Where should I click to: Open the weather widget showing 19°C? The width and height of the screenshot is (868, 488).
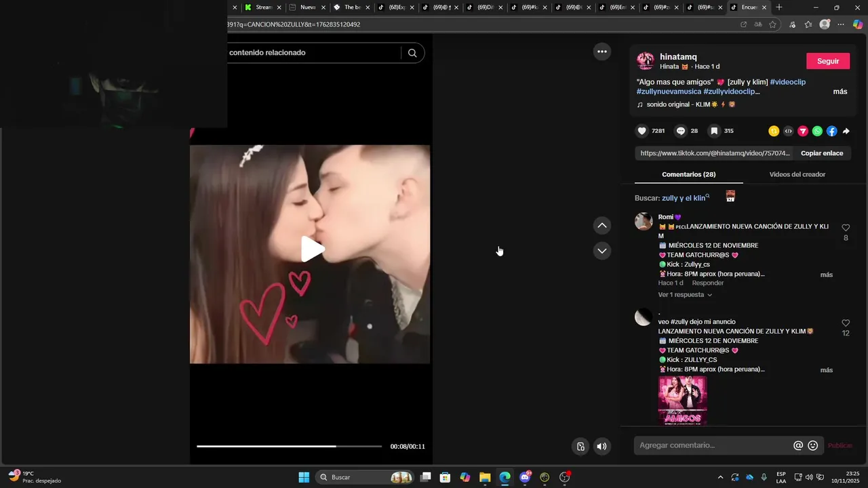pyautogui.click(x=35, y=477)
